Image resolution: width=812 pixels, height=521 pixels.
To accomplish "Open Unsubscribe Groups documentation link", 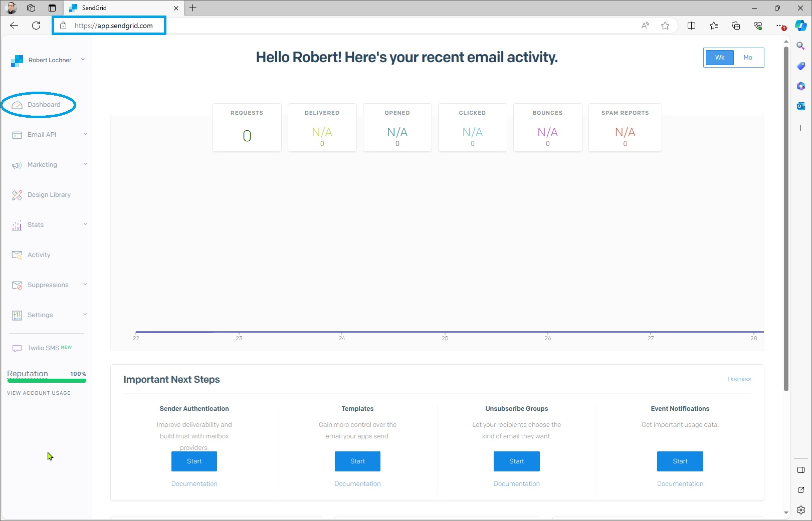I will tap(517, 484).
